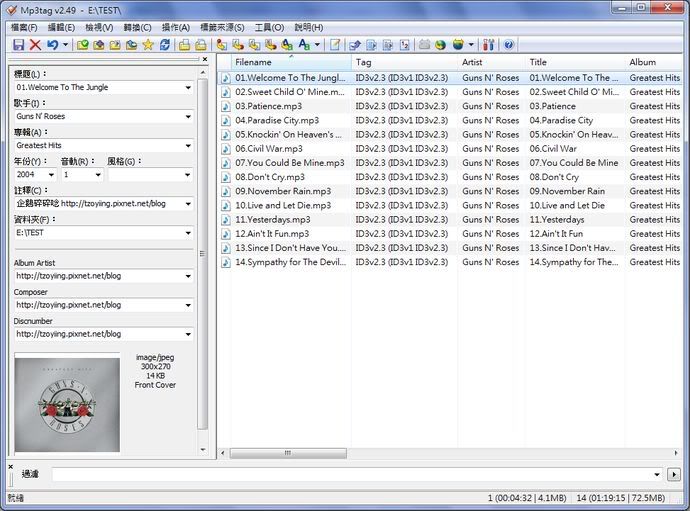Create playlist from all files icon
The height and width of the screenshot is (511, 690).
tap(184, 44)
